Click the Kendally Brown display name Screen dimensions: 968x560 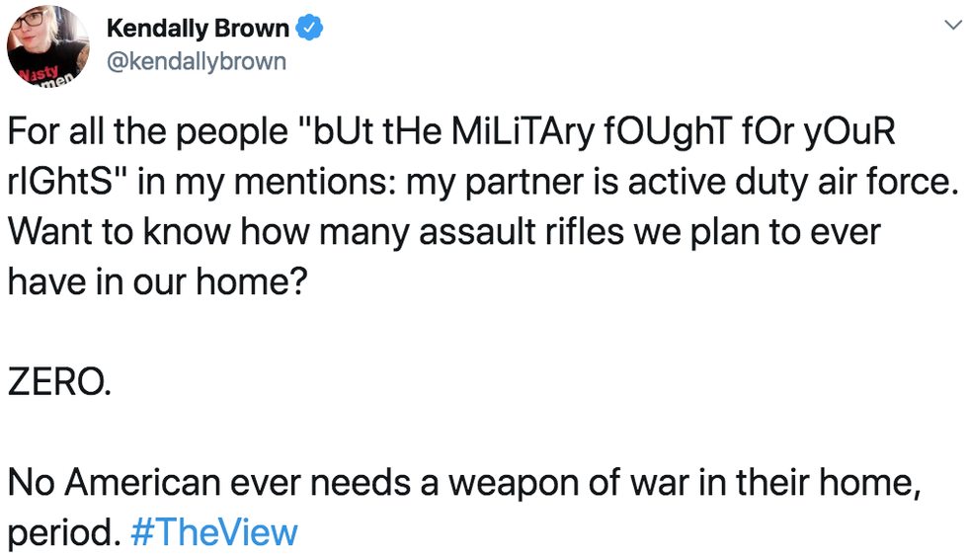(198, 29)
